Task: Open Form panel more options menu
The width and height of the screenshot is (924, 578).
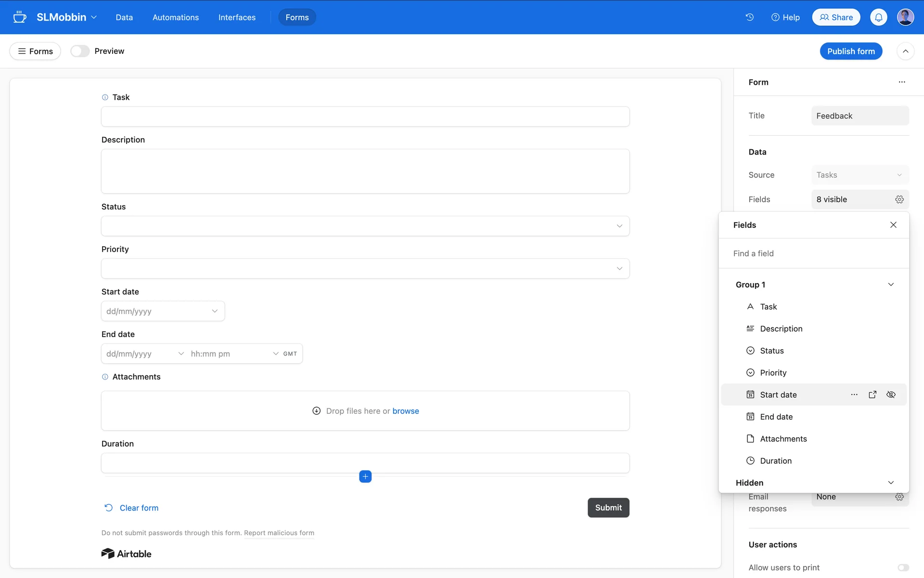Action: click(901, 82)
